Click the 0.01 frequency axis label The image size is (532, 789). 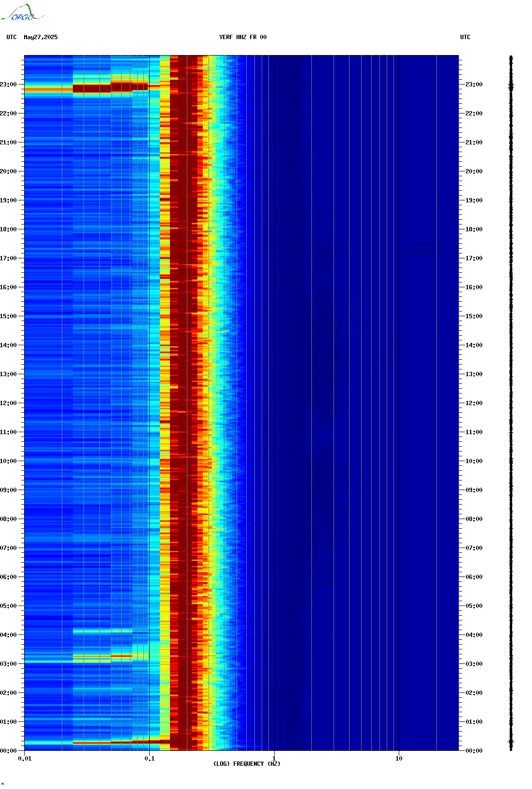tap(25, 759)
